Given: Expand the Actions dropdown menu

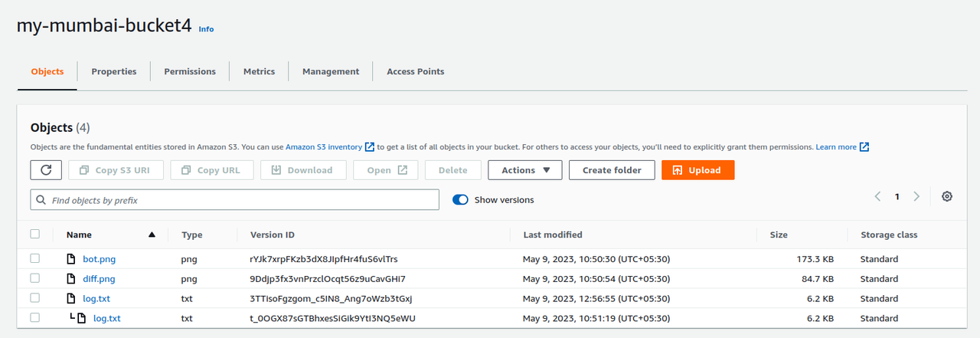Looking at the screenshot, I should click(x=525, y=170).
